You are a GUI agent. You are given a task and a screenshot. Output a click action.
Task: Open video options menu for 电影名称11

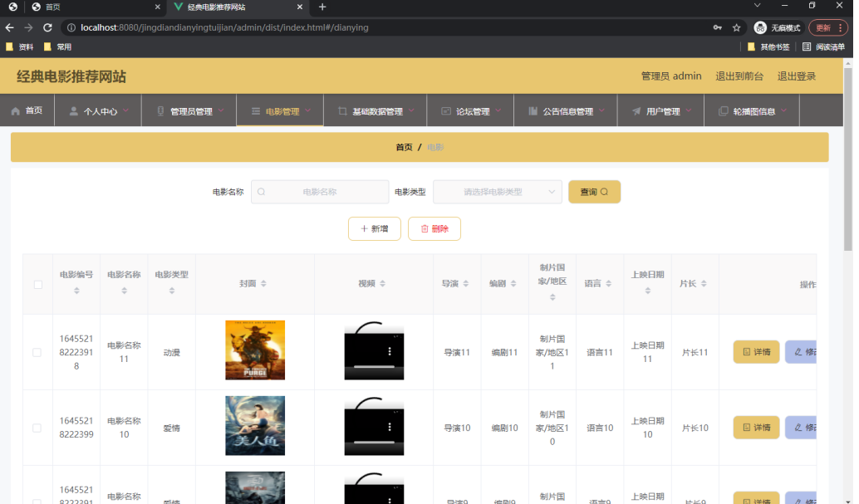(x=390, y=351)
